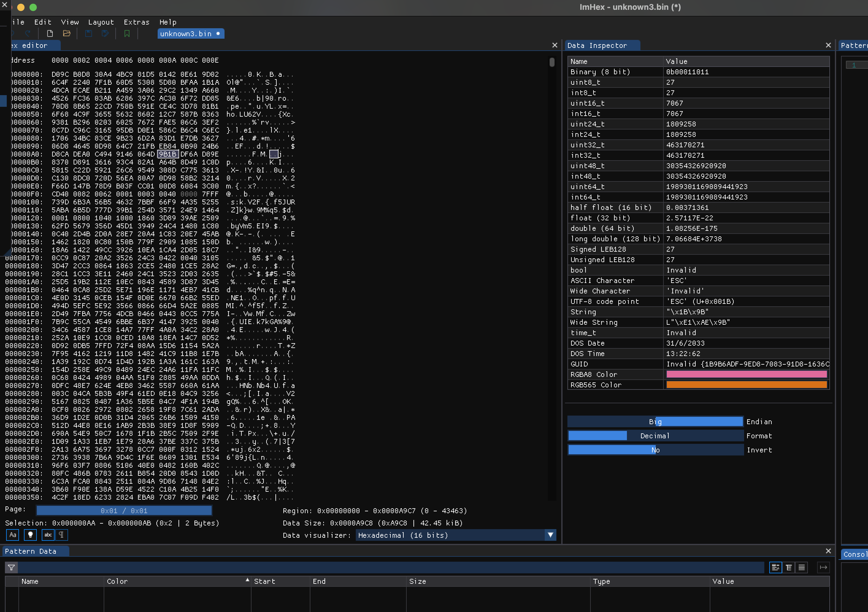The image size is (868, 612).
Task: Open bookmarks using the green bookmark icon
Action: click(127, 33)
